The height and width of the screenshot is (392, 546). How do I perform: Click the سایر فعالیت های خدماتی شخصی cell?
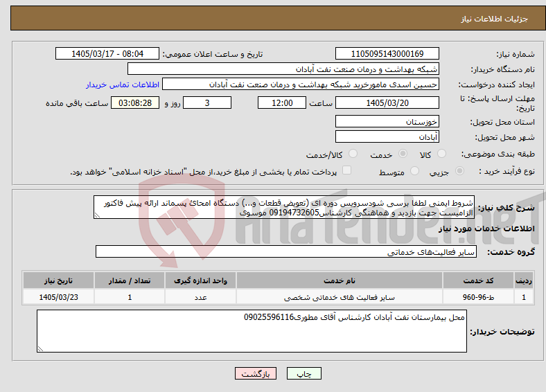[340, 297]
